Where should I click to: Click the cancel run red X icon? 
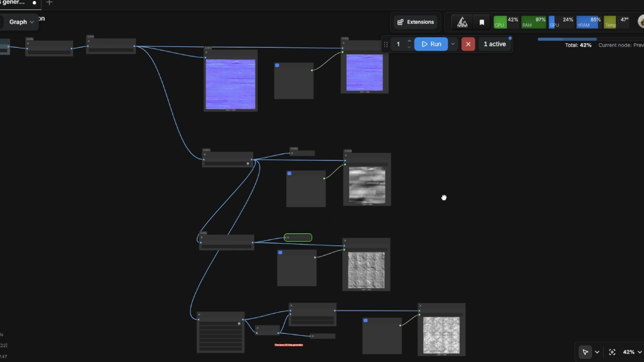click(468, 44)
